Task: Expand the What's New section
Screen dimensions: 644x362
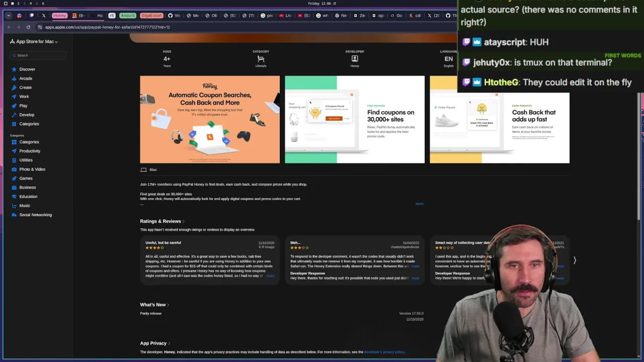Action: click(154, 305)
